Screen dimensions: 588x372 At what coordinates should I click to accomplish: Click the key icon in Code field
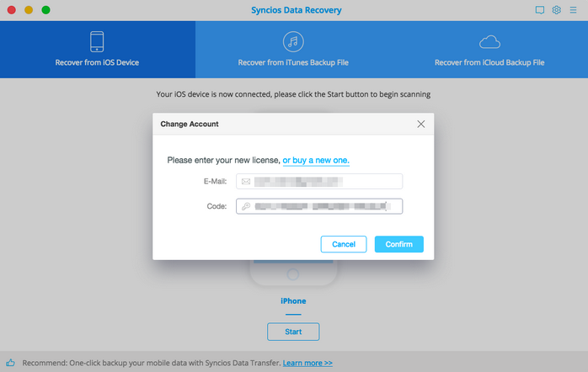coord(246,206)
